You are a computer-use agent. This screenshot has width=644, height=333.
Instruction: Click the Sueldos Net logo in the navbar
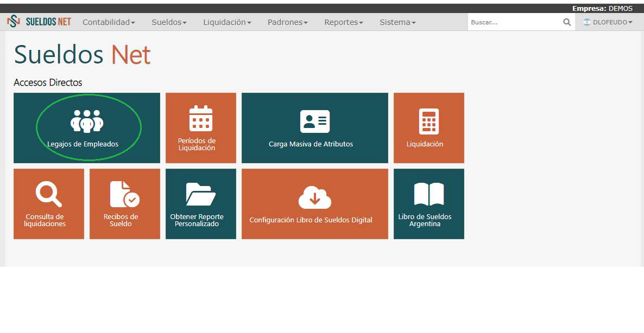[x=40, y=21]
